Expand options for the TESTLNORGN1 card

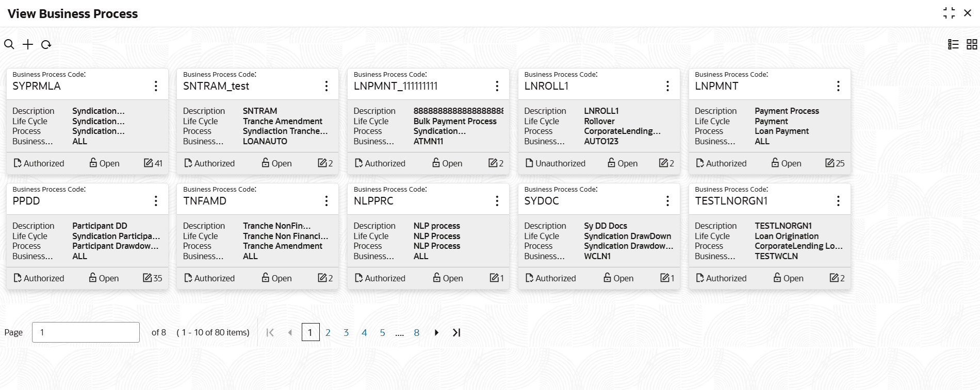pos(838,201)
